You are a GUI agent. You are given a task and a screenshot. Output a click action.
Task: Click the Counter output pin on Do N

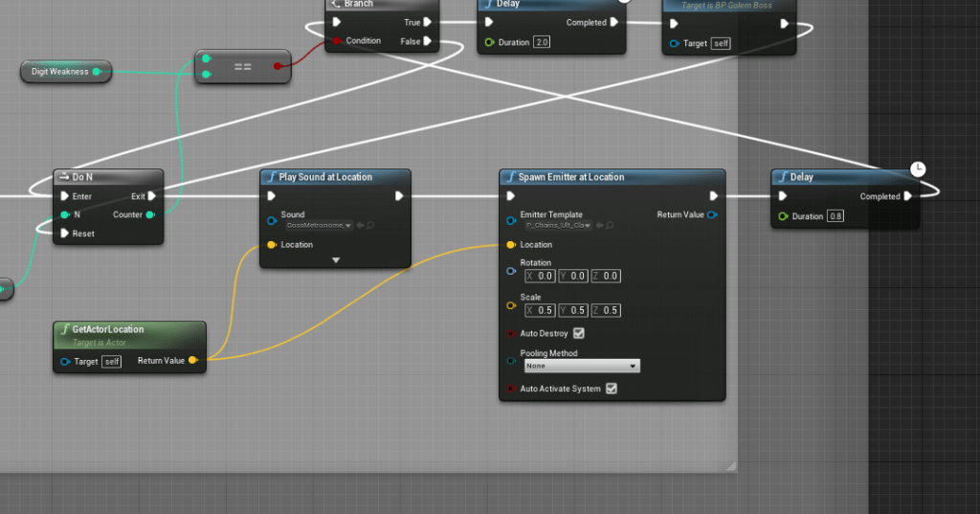click(149, 214)
